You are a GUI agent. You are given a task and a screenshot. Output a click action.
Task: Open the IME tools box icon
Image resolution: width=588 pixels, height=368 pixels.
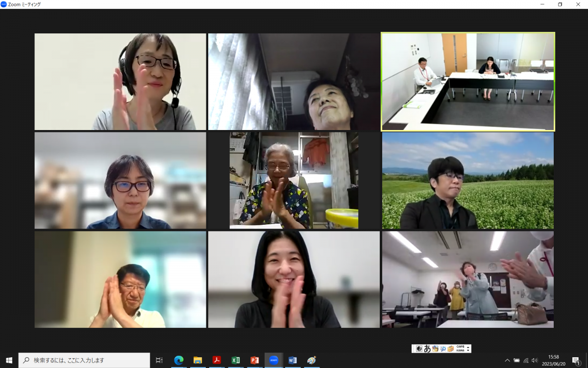coord(450,349)
